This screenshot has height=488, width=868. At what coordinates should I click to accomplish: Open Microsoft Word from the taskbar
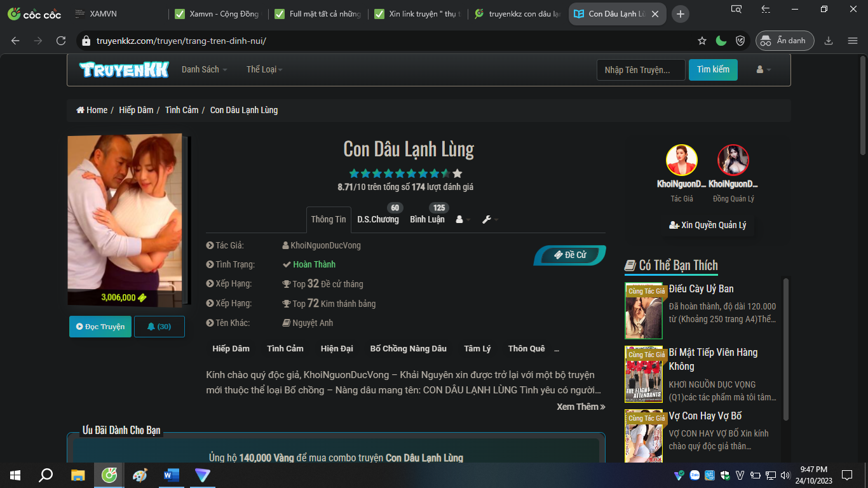172,475
